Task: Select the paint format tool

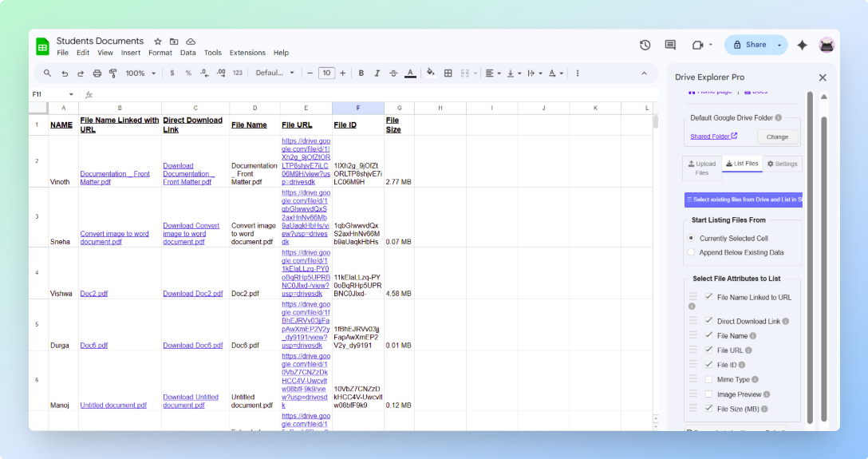Action: point(112,73)
